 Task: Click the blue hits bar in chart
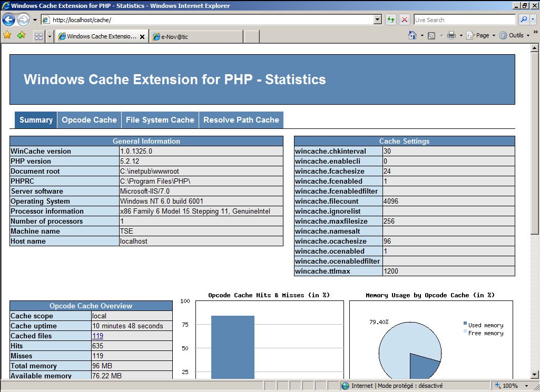pos(233,347)
